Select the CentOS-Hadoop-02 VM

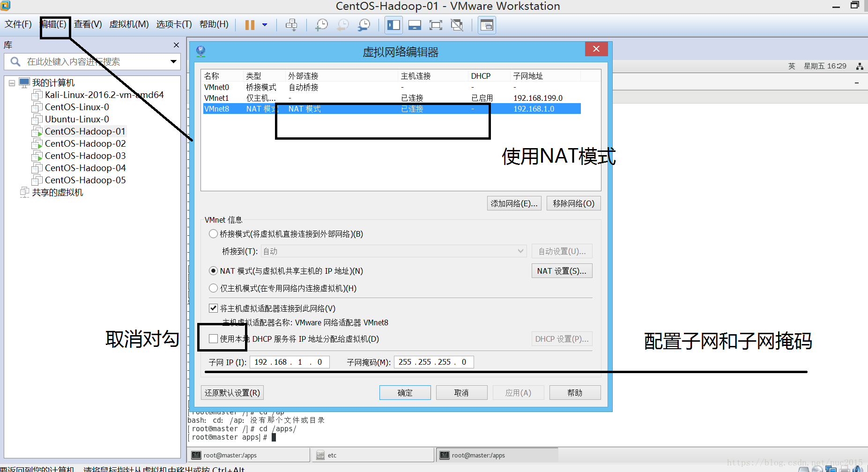[x=85, y=143]
